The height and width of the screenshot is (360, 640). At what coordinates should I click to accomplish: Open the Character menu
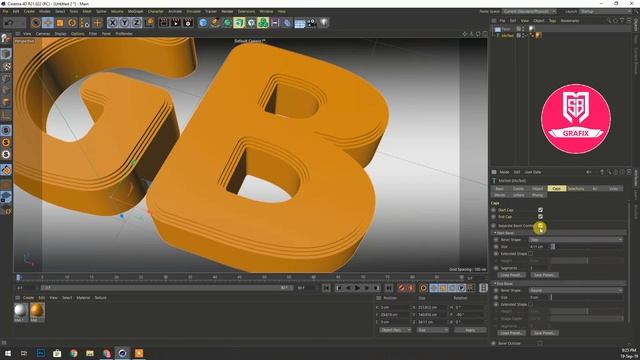156,11
